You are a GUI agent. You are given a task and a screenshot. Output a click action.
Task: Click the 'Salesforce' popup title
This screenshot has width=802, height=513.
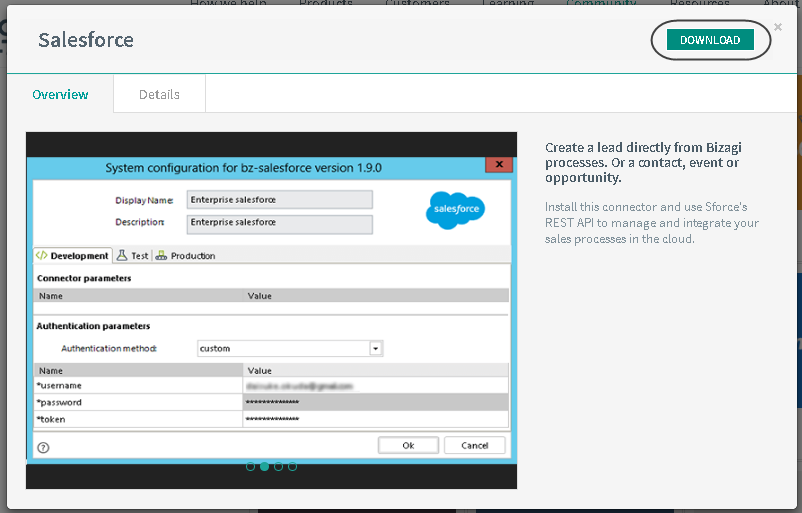click(86, 40)
